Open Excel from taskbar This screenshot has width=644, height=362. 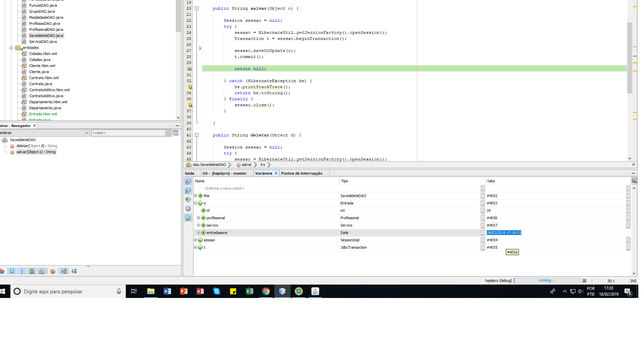tap(250, 291)
